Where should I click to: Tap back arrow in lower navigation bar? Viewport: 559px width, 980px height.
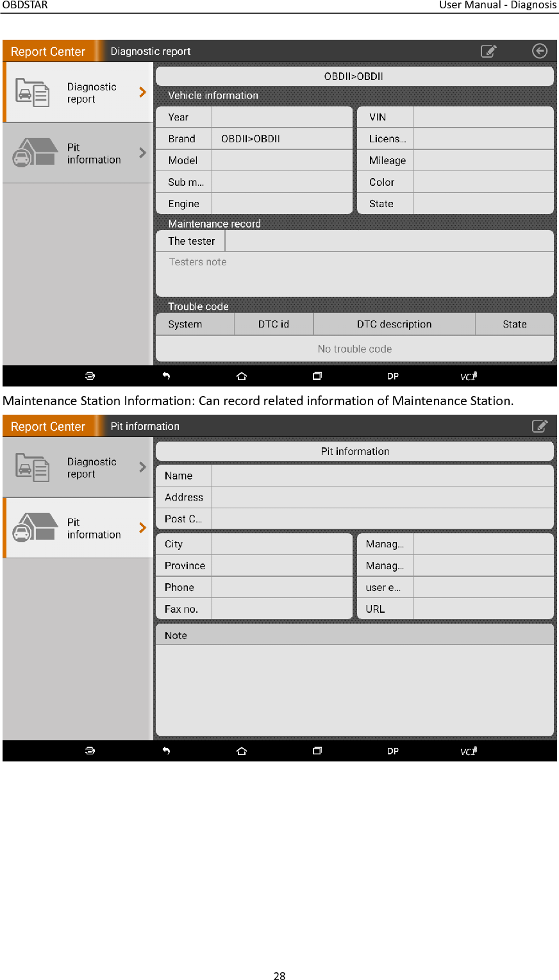[166, 751]
